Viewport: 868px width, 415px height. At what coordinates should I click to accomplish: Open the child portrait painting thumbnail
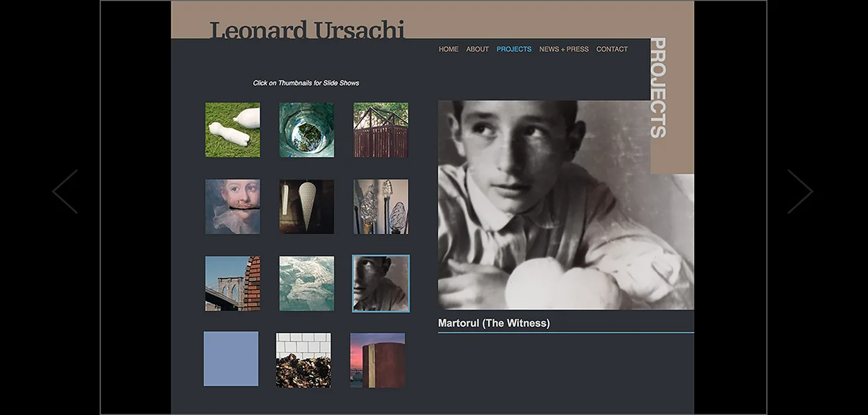(x=233, y=207)
